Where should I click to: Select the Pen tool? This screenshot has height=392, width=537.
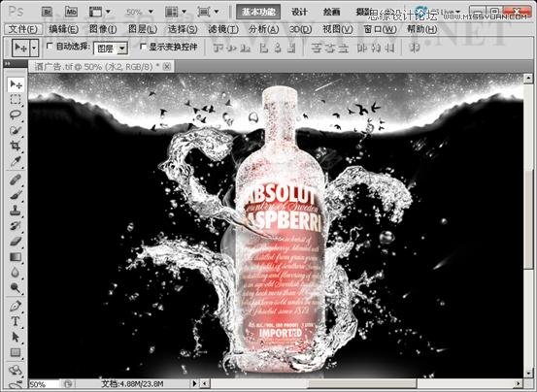16,306
